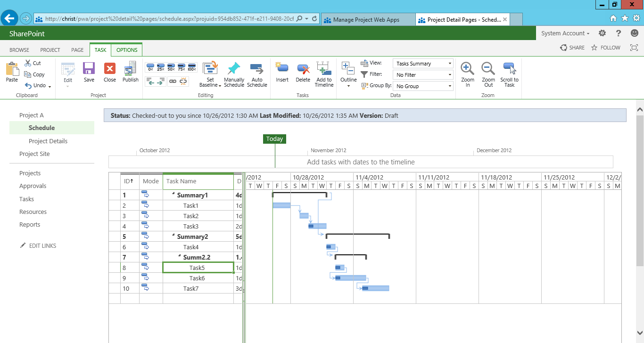Open the View dropdown showing Tasks Summary

click(423, 64)
